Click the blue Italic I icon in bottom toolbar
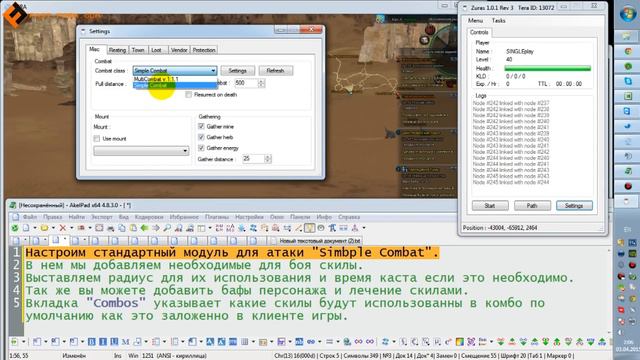This screenshot has height=360, width=640. click(x=103, y=342)
